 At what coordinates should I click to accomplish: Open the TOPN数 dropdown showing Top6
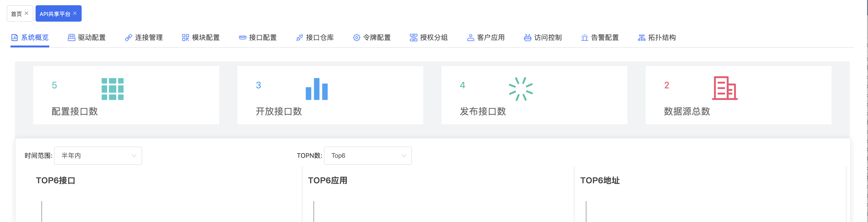pos(367,155)
